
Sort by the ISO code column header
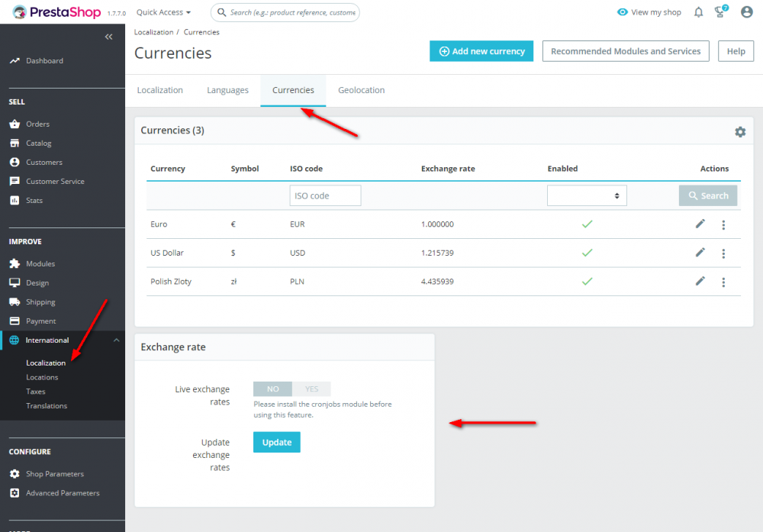[306, 169]
